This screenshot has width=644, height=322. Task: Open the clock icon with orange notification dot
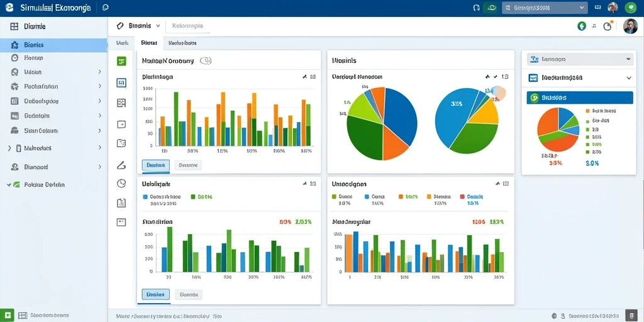point(608,26)
